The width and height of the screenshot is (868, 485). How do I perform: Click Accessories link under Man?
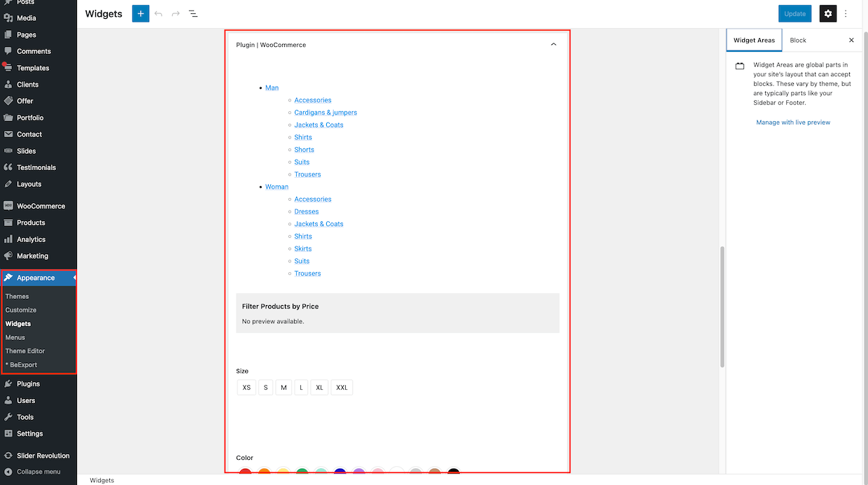coord(313,100)
